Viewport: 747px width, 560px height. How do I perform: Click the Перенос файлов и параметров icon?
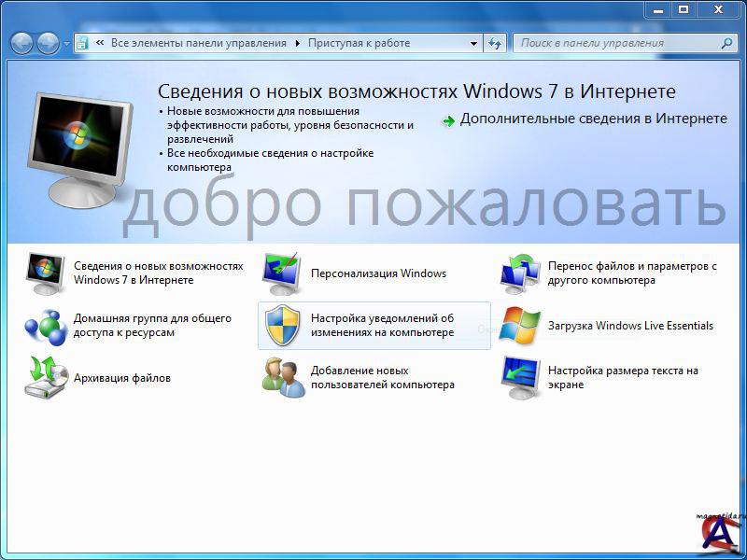click(520, 273)
